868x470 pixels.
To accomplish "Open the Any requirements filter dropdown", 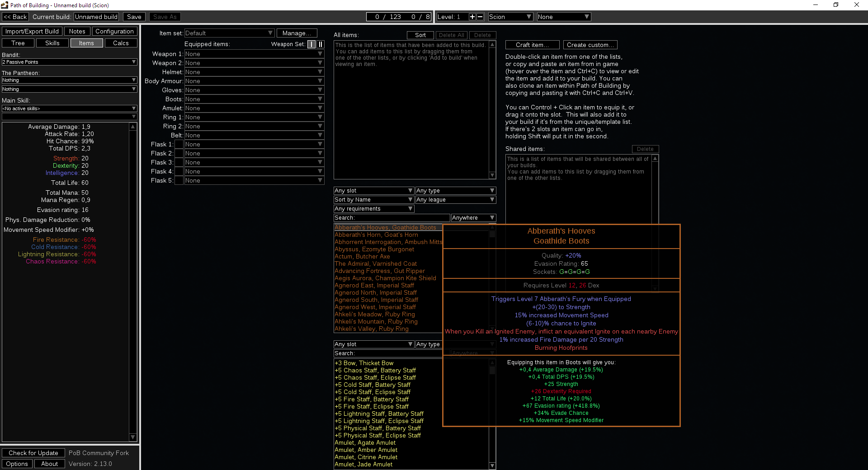I will (x=374, y=209).
